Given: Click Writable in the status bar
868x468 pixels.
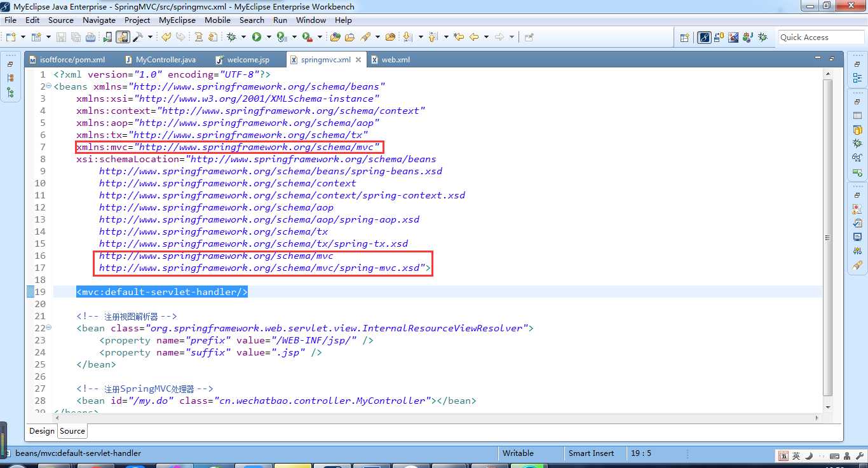Looking at the screenshot, I should [518, 453].
